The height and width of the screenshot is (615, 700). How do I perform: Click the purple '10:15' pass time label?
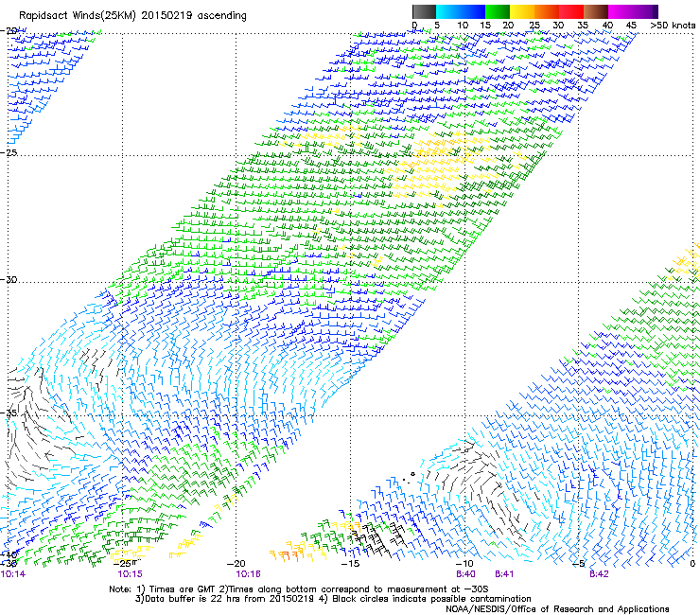(130, 574)
